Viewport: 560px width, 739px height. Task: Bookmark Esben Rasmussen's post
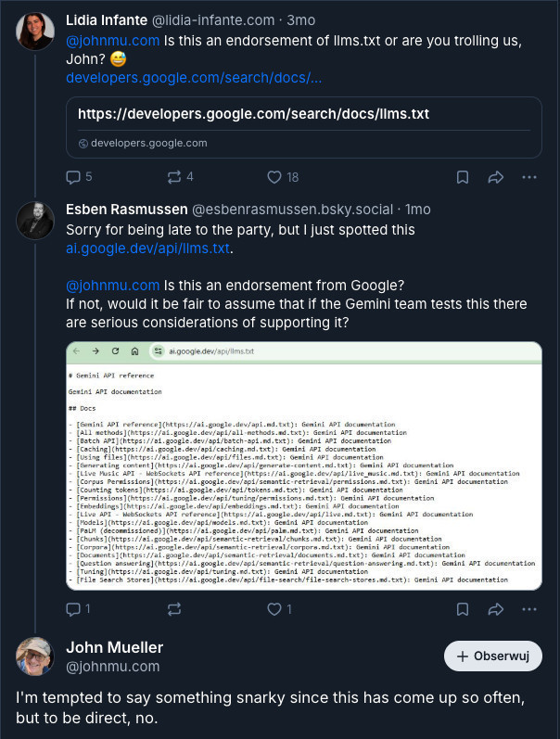[x=462, y=609]
